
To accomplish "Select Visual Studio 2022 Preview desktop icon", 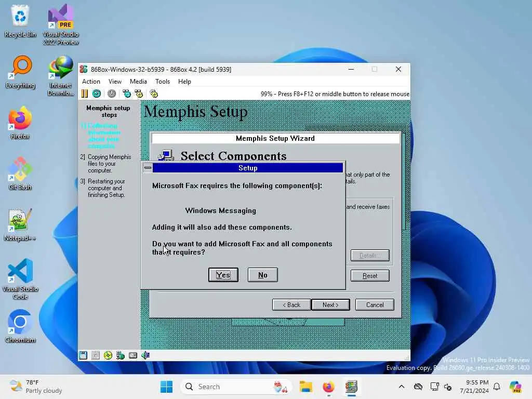I will pos(61,24).
